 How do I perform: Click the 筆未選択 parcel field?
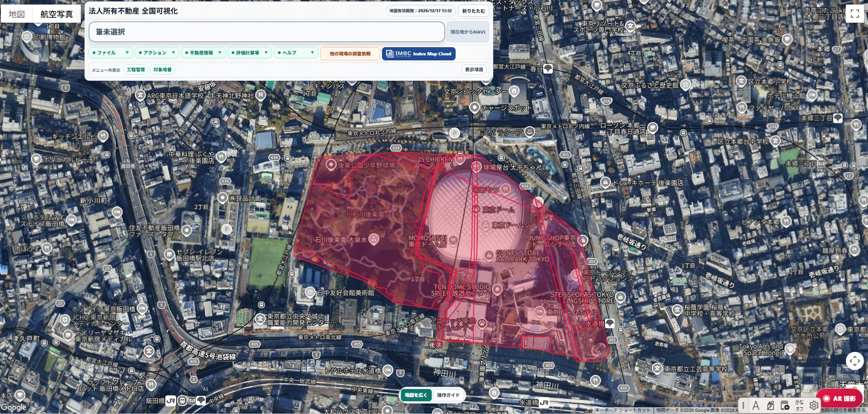click(x=267, y=32)
